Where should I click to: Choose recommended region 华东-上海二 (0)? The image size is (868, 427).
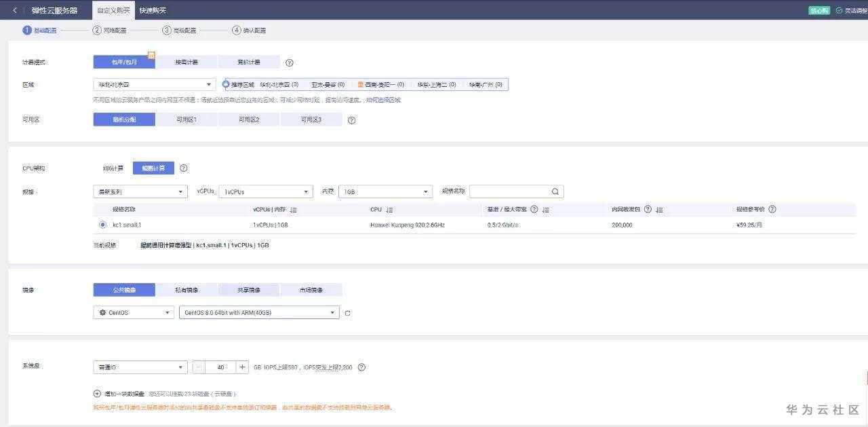(x=436, y=85)
